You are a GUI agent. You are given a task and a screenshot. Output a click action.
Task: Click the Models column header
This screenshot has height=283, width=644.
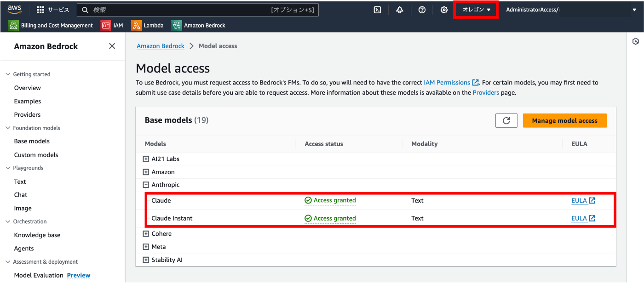[155, 144]
